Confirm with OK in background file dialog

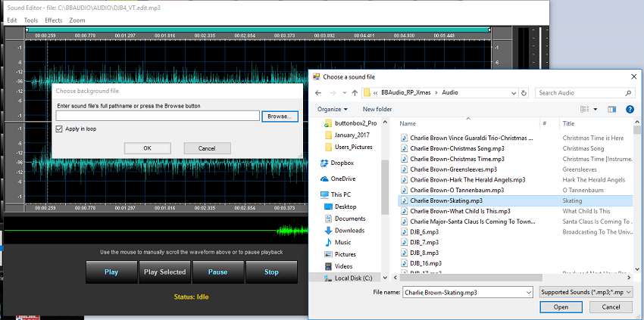click(148, 148)
